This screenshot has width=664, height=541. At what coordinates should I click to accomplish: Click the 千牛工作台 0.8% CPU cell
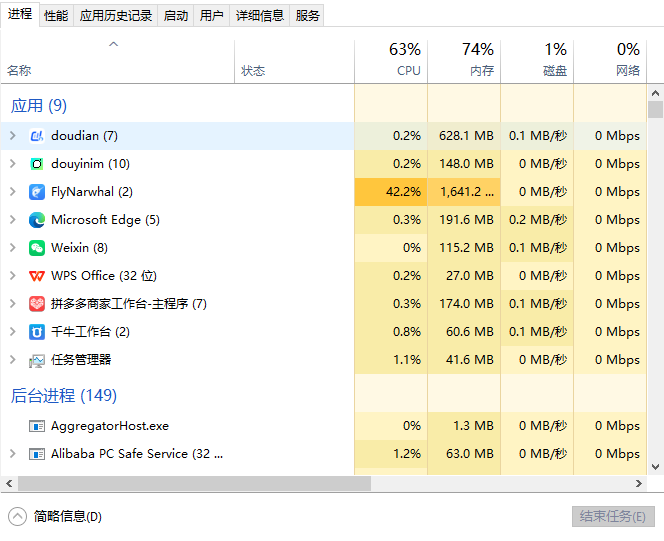[x=391, y=332]
